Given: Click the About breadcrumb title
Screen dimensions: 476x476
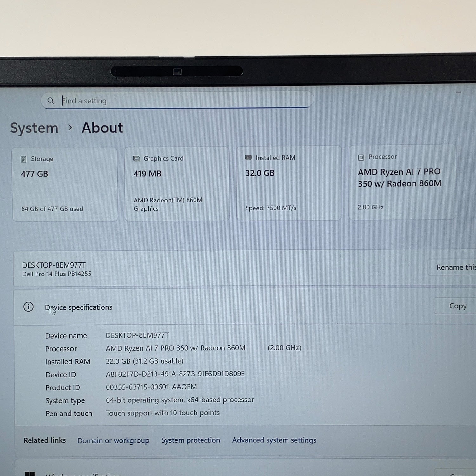Looking at the screenshot, I should [x=102, y=128].
